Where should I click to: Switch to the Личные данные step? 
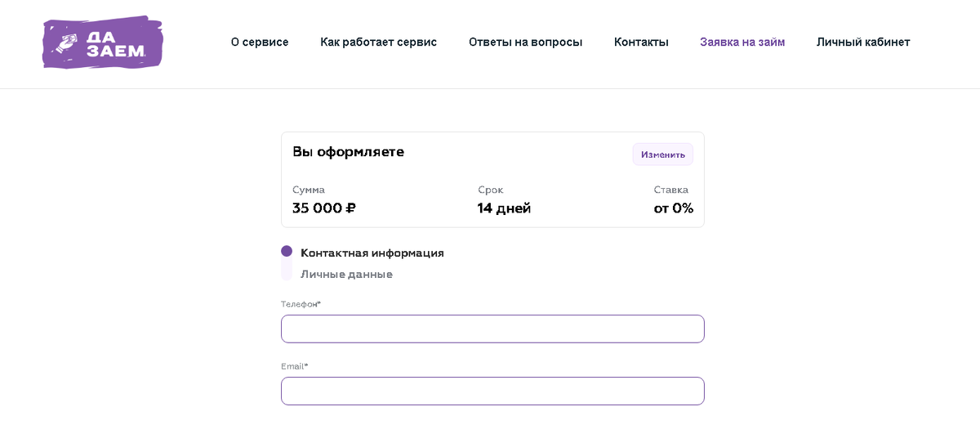click(x=346, y=274)
